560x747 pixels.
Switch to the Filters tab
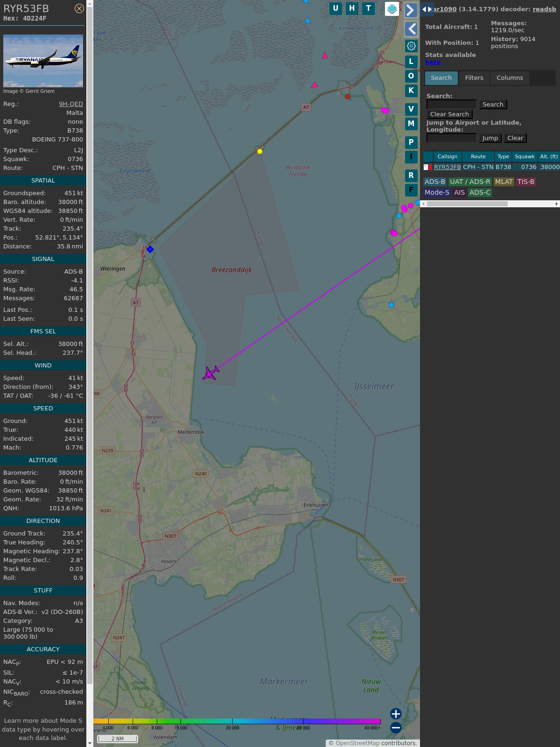474,78
